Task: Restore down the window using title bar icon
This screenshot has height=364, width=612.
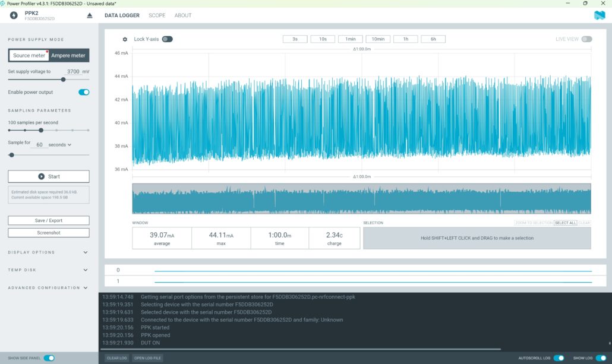Action: 585,3
